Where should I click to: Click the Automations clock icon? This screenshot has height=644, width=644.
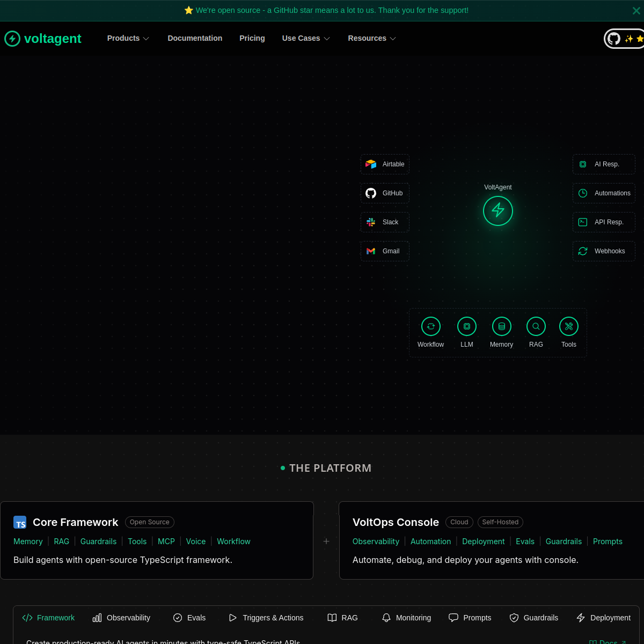tap(583, 193)
